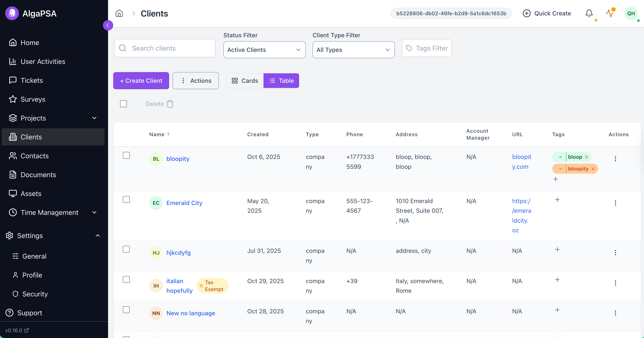
Task: Open three-dot actions menu for bloopity row
Action: tap(615, 159)
